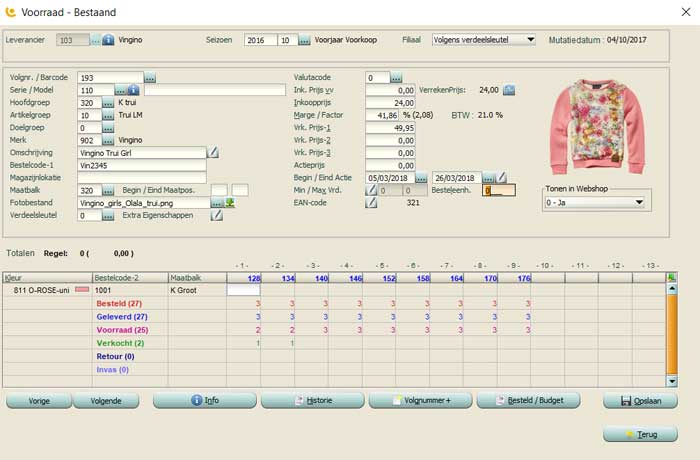Open lookup button beside Hoofdgroep 320
This screenshot has width=700, height=460.
point(108,103)
